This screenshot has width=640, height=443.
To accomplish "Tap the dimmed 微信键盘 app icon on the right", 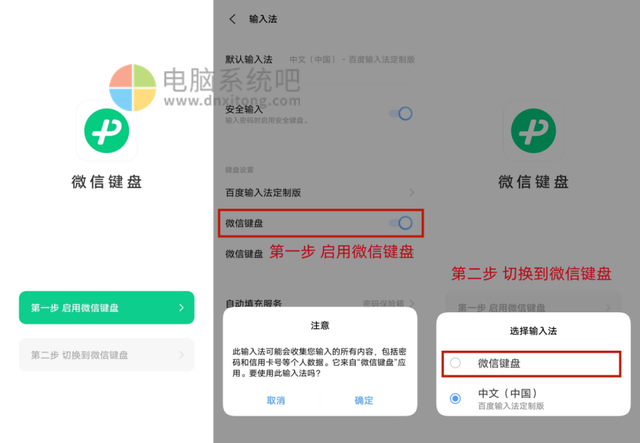I will (x=533, y=131).
